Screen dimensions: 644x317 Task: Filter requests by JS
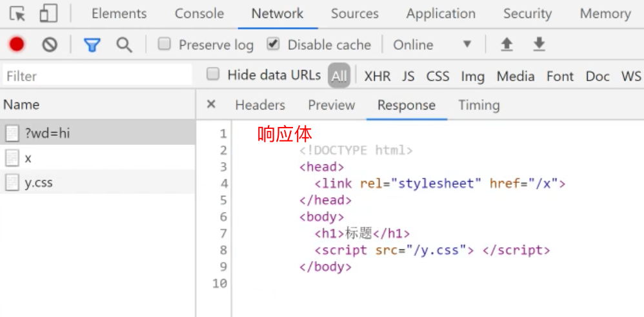pyautogui.click(x=408, y=76)
